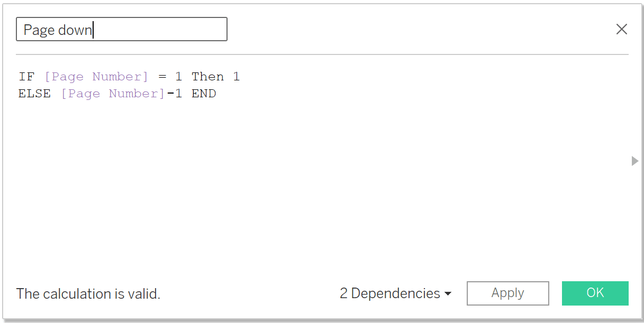644x323 pixels.
Task: Click the number 1 just before END
Action: 179,94
